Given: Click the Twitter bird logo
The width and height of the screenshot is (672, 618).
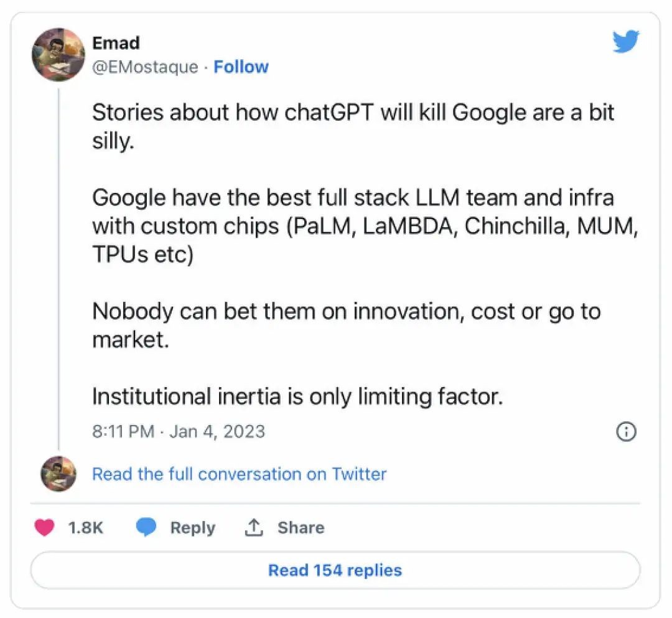Looking at the screenshot, I should point(625,42).
